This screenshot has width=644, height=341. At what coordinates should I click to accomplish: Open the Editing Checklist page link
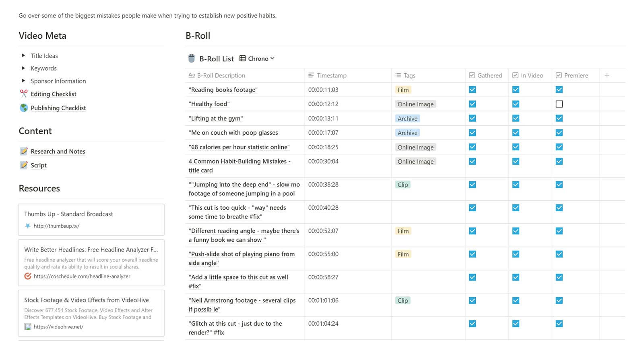point(54,94)
